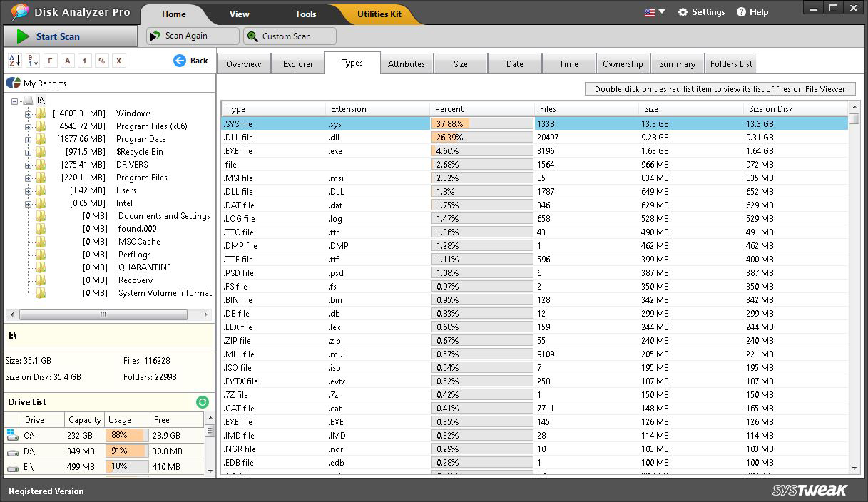
Task: Click the Capacity column header in Drive List
Action: 85,420
